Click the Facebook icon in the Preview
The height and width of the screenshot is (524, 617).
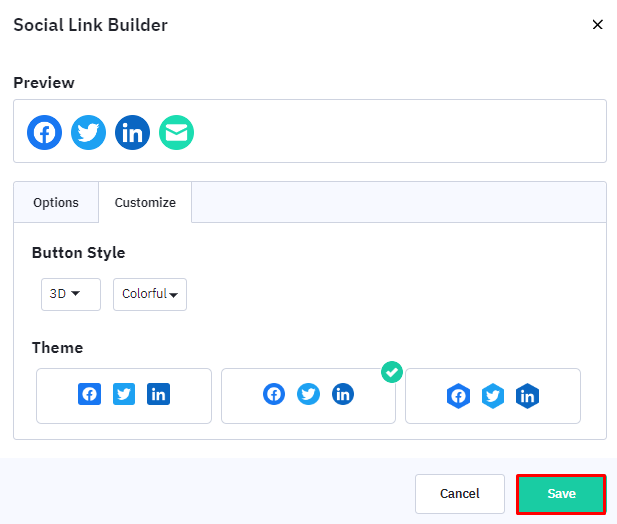point(44,133)
